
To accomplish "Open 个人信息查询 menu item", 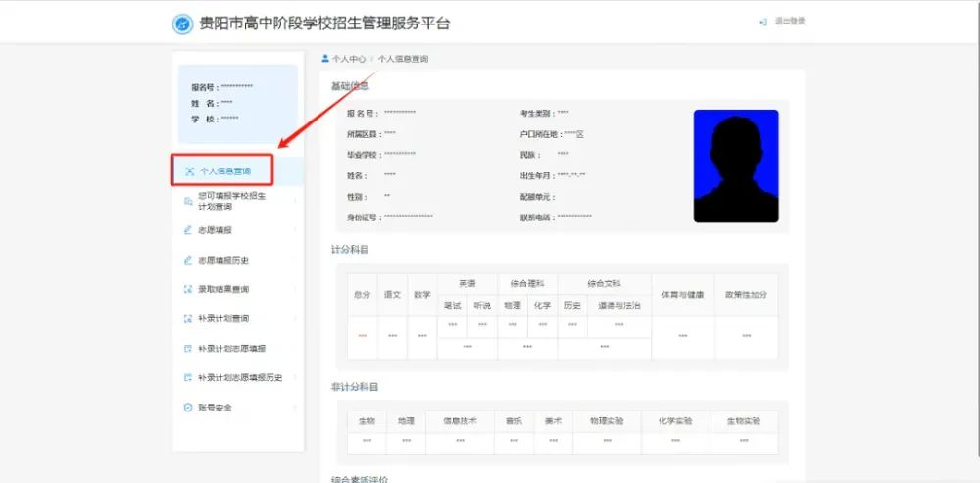I will point(221,170).
